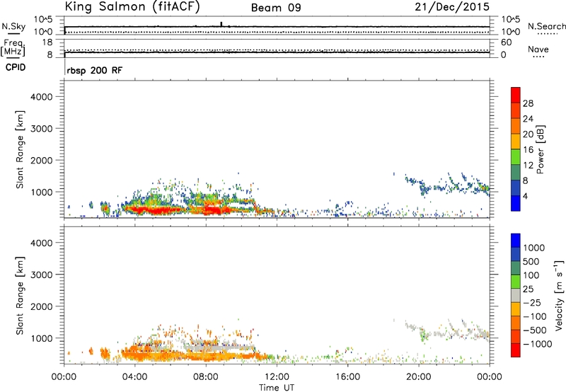
Task: Click the 'Power [dB]' colorbar label
Action: coord(540,149)
